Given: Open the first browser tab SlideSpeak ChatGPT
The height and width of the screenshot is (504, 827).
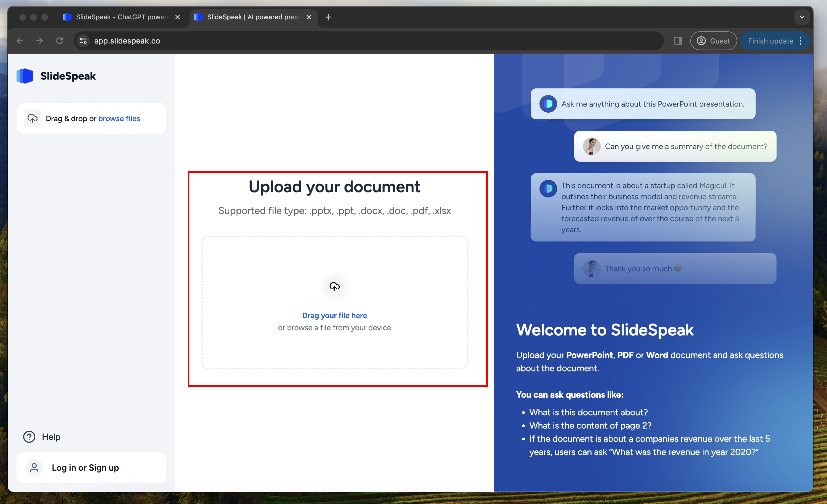Looking at the screenshot, I should (118, 17).
